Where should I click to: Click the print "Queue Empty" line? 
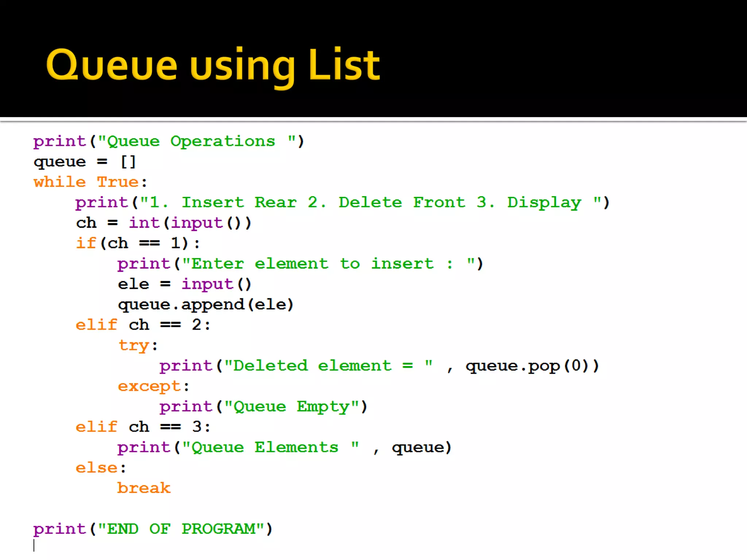(263, 407)
